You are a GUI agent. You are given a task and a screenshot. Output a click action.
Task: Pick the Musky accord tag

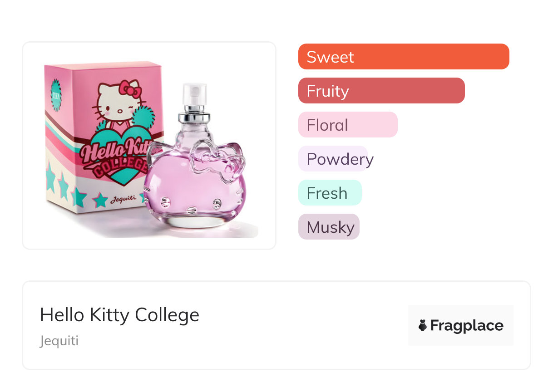coord(329,227)
